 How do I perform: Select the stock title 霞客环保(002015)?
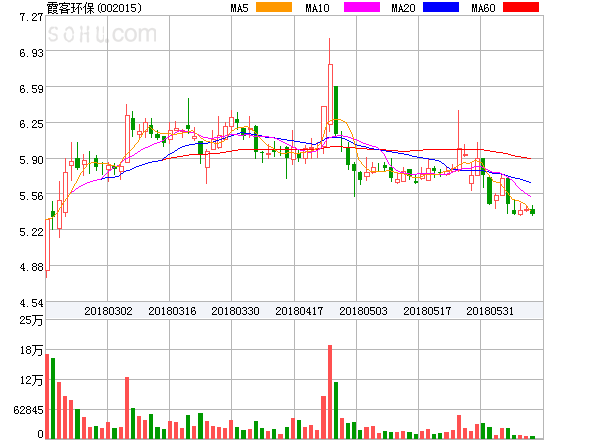pos(94,8)
